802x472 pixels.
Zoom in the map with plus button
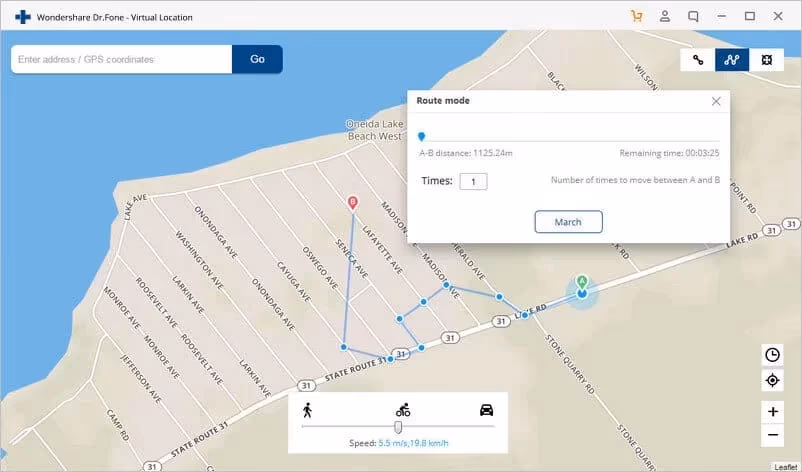pos(772,411)
